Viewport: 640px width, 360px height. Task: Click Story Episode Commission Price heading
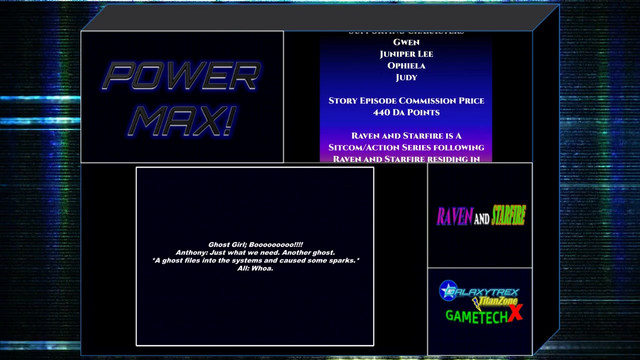click(x=406, y=101)
